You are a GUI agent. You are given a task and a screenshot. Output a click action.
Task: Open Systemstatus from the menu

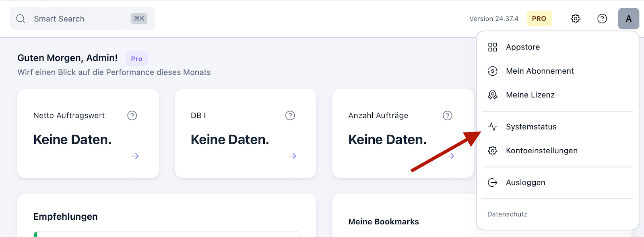(557, 127)
